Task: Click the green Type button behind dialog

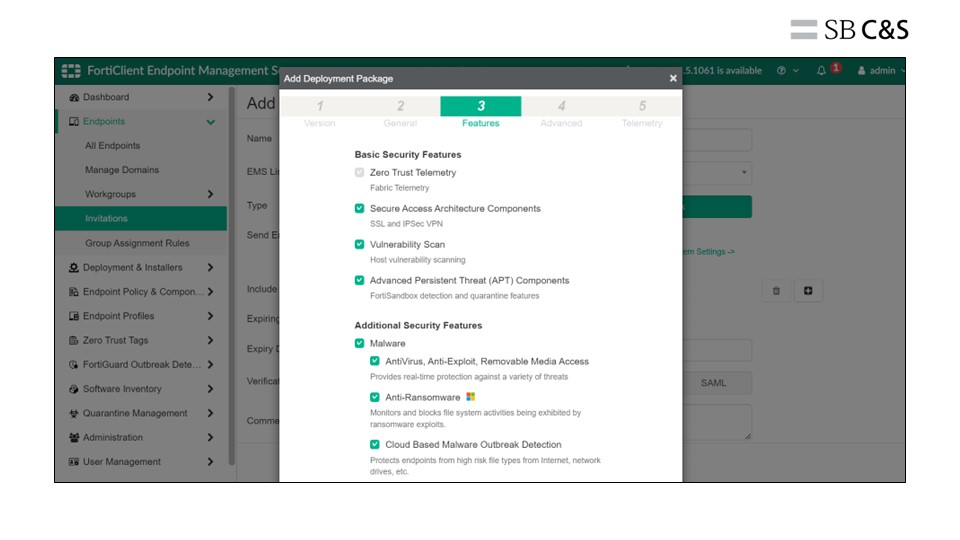Action: 717,207
